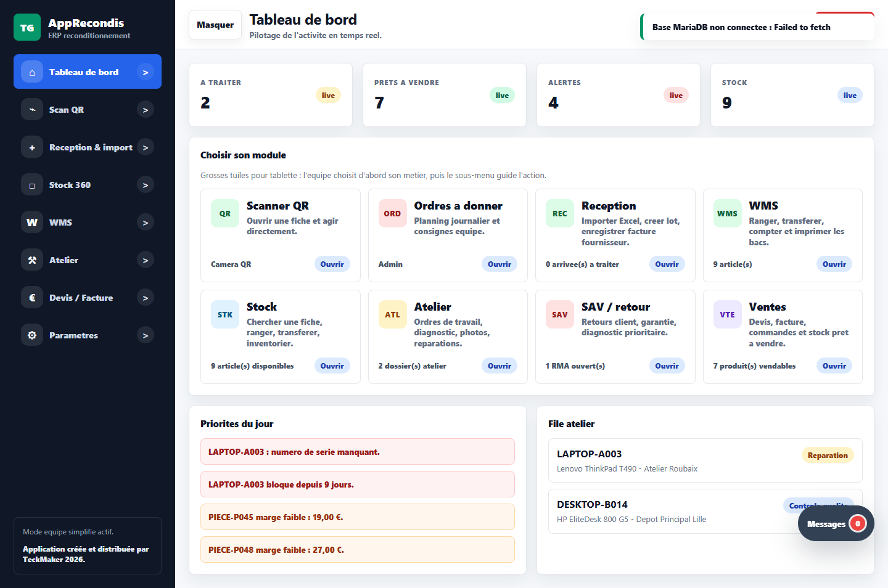Click the plus icon for Reception & import
Screen dimensions: 888x588
(32, 147)
